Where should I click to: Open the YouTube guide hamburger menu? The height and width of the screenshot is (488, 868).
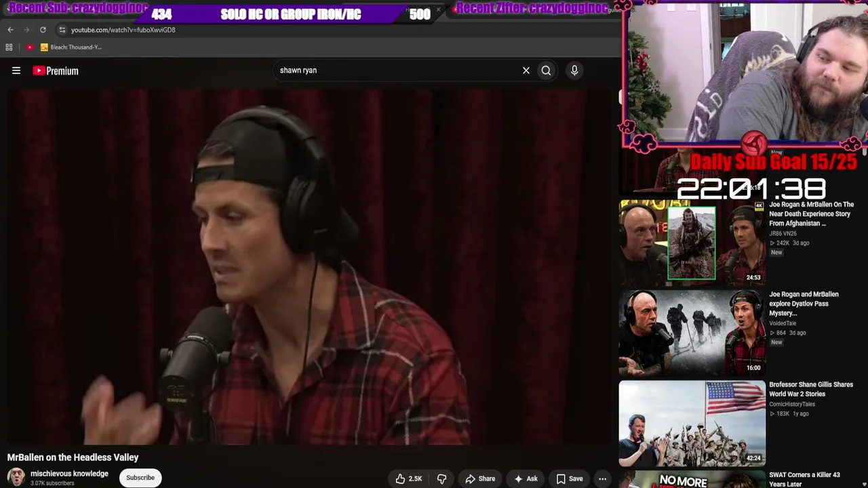coord(16,70)
